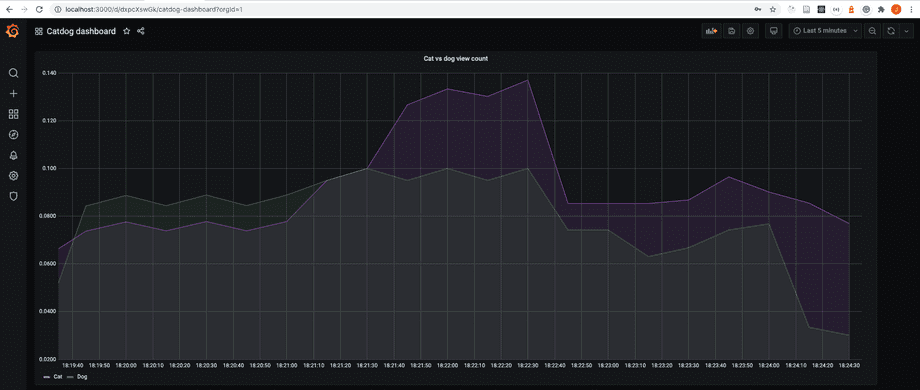Open the browser Extensions puzzle icon

click(x=881, y=9)
